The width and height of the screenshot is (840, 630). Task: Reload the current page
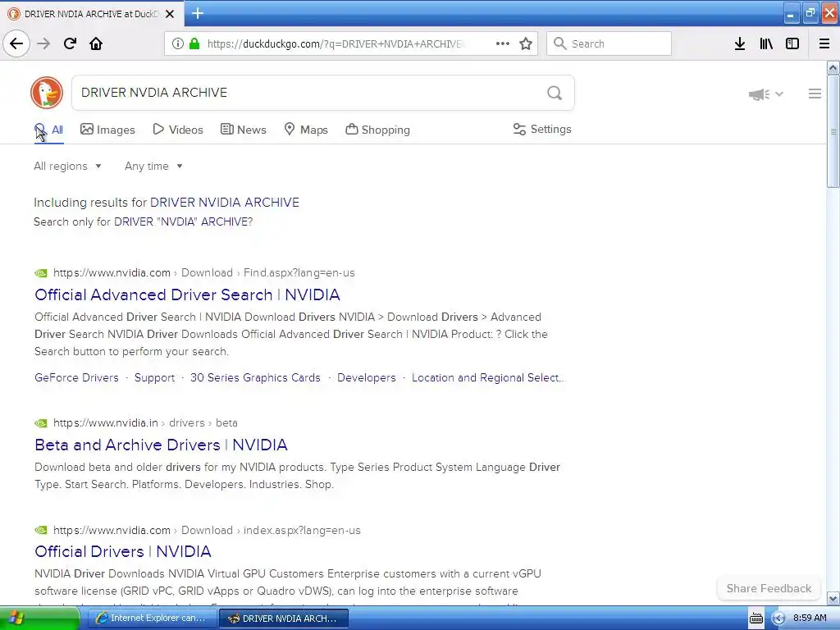point(71,43)
